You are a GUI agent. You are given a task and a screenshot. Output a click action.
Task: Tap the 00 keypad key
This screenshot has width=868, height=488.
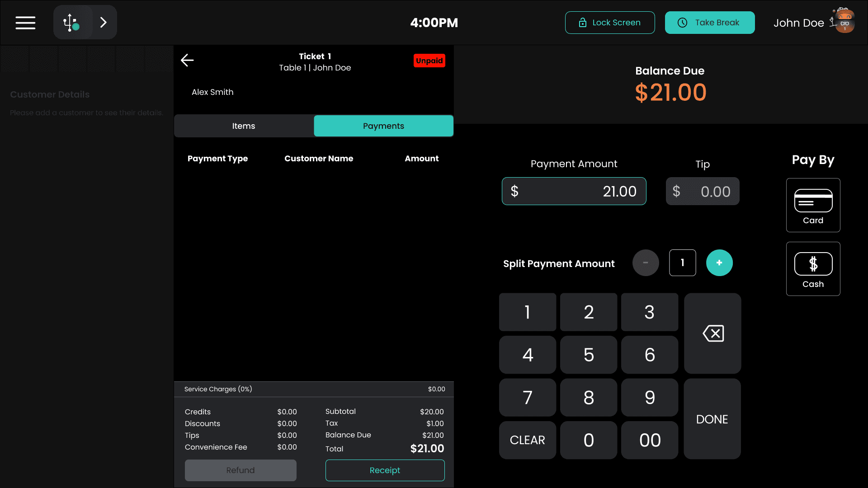650,440
